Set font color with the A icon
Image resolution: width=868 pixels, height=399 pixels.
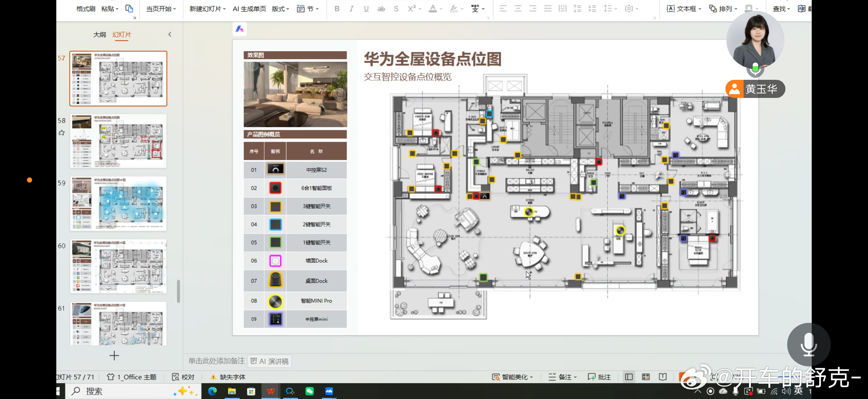433,9
